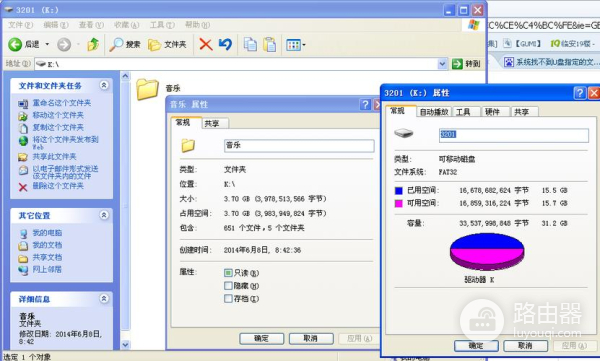Open the File (文件) menu
The height and width of the screenshot is (361, 600).
21,25
